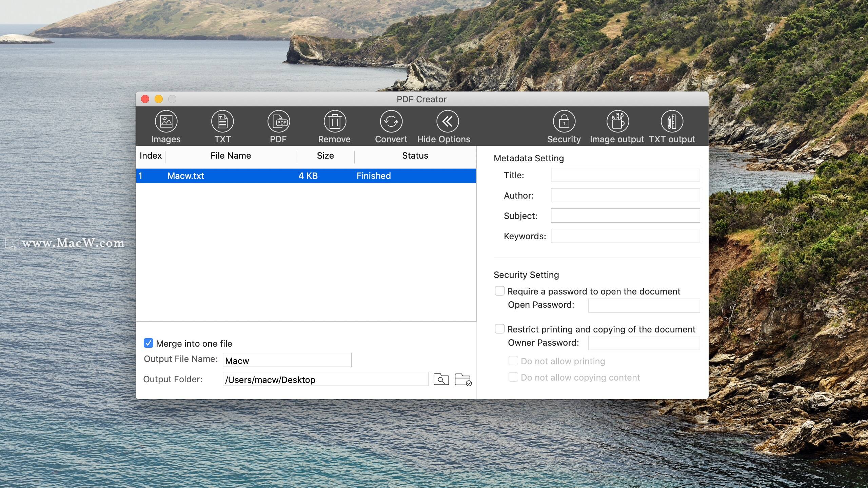Click the Author metadata field

625,195
